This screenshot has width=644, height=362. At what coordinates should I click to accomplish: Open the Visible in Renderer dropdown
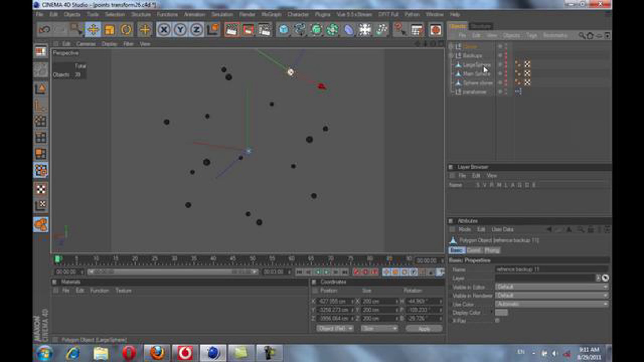click(x=552, y=295)
